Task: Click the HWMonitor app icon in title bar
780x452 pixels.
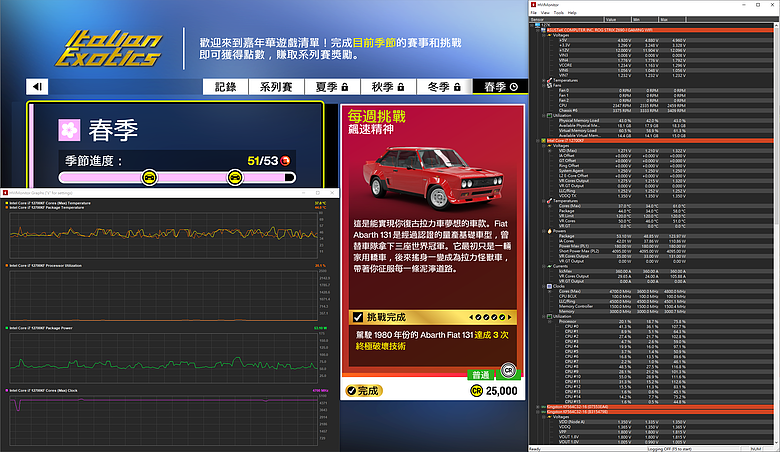Action: click(533, 4)
